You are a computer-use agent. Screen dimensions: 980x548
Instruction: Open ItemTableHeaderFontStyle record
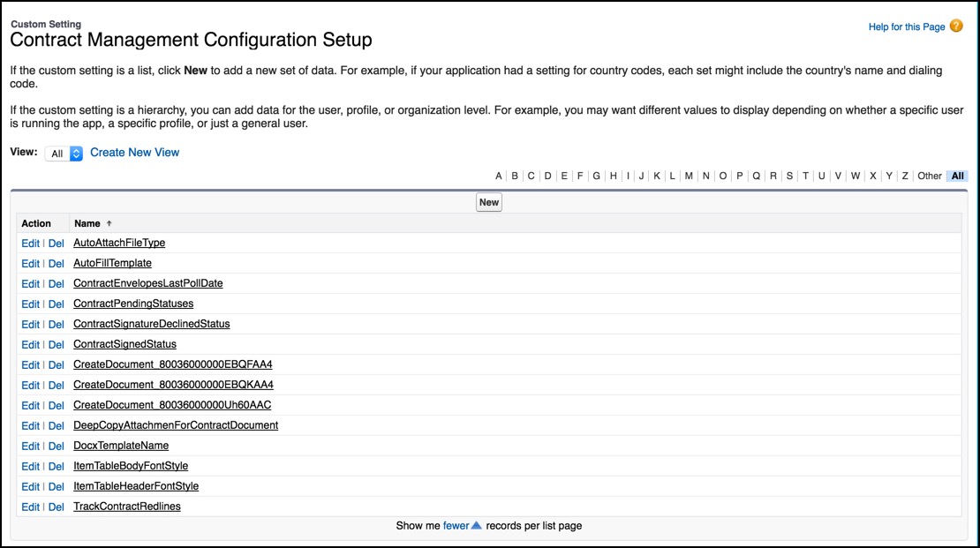(x=136, y=486)
